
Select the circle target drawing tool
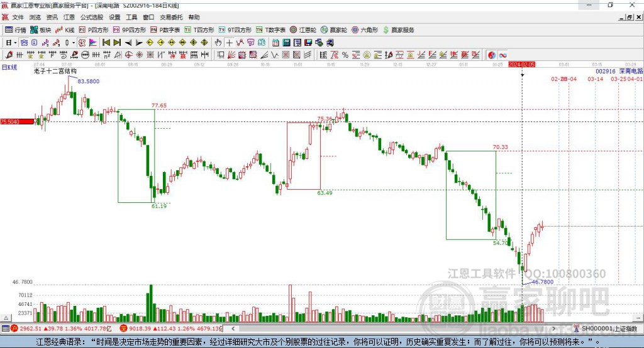coord(128,55)
